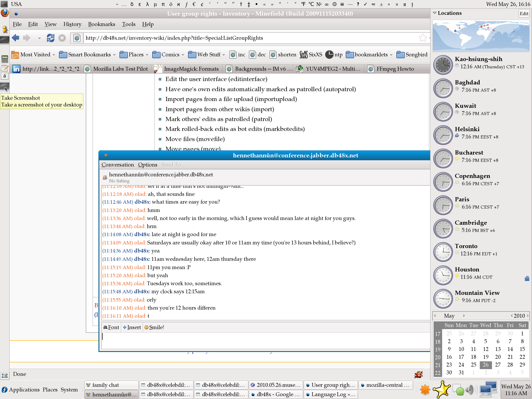
Task: Go to the previous month in the calendar
Action: [x=435, y=316]
